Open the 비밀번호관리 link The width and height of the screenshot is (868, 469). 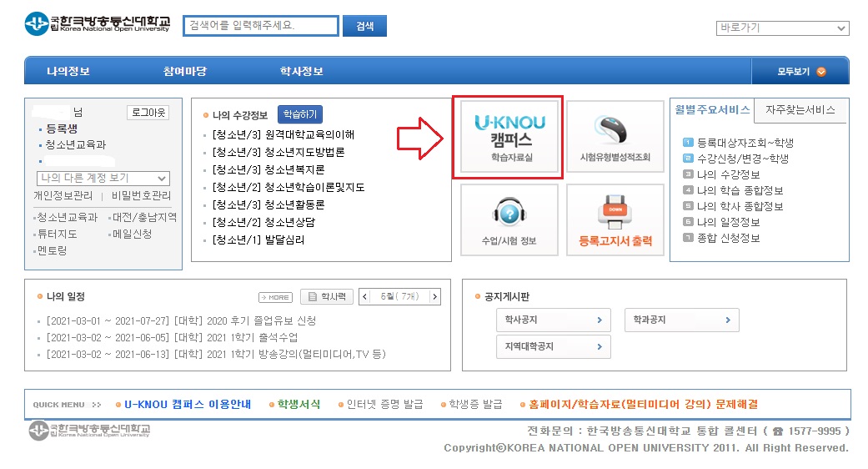point(141,195)
